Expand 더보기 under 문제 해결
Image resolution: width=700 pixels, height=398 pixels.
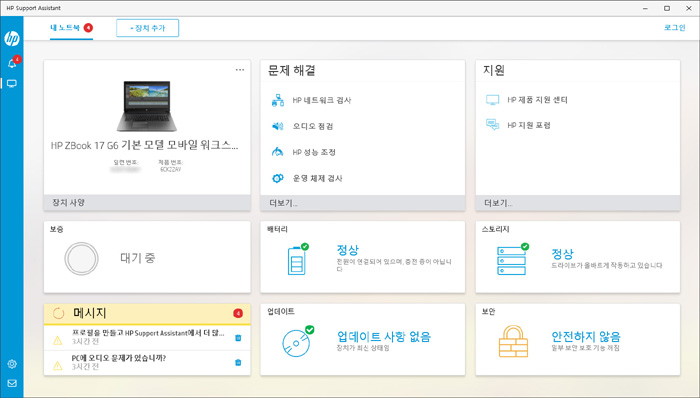click(x=283, y=203)
